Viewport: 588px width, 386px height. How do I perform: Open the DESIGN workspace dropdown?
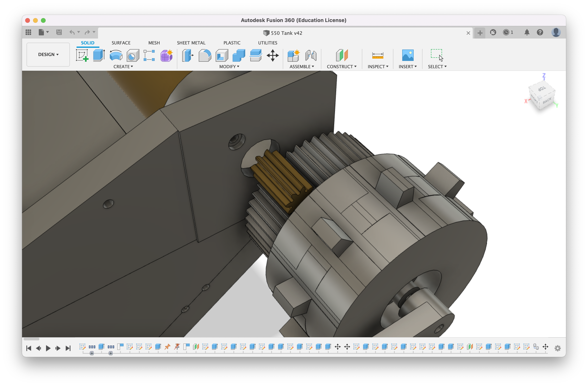click(48, 54)
